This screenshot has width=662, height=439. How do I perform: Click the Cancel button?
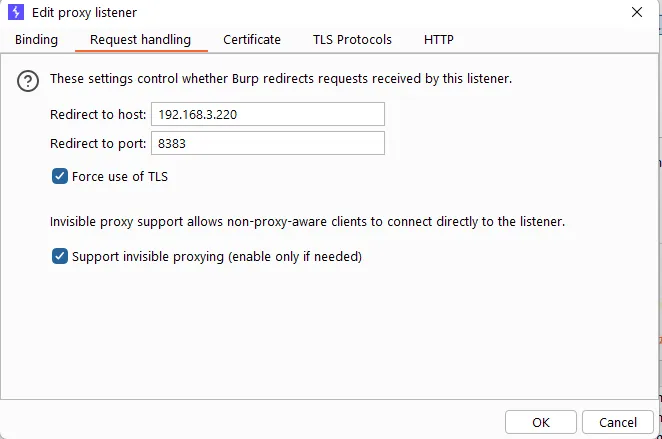617,422
